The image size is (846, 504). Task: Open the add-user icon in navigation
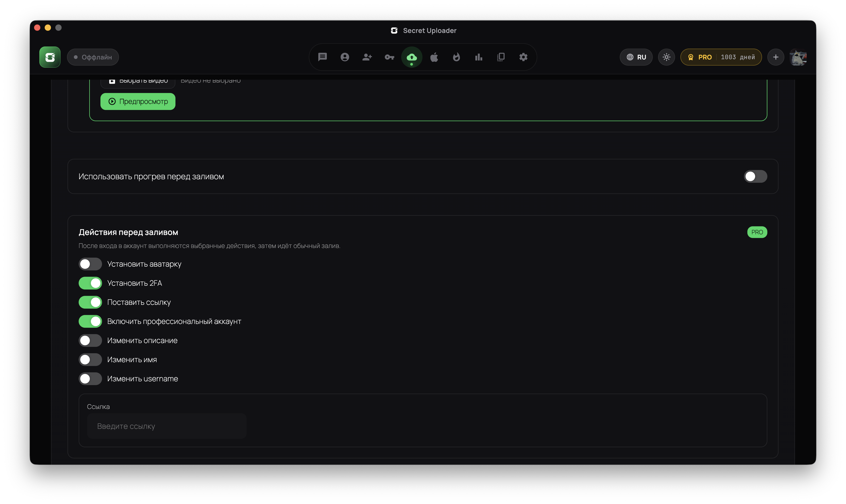[x=367, y=57]
